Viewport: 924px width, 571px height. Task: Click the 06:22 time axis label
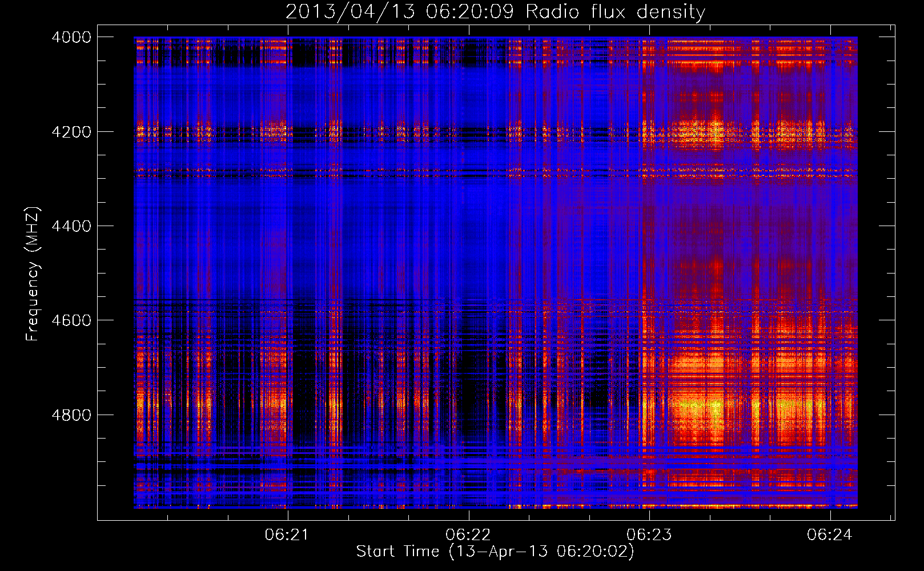coord(468,534)
